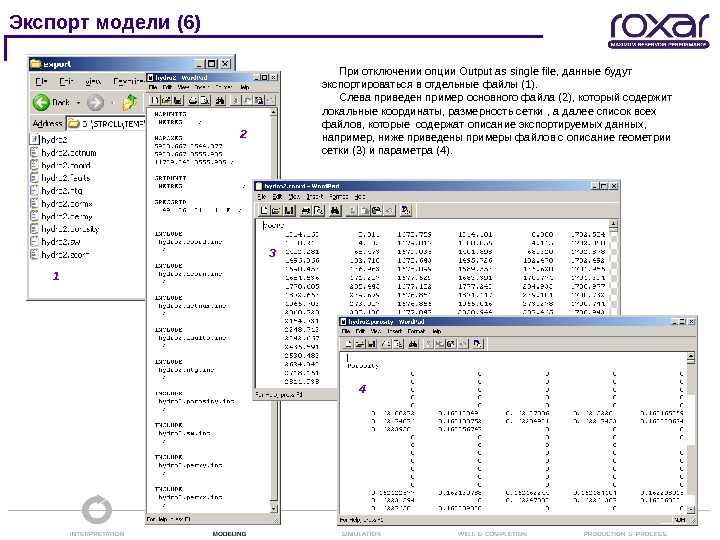
Task: Open File menu in export window
Action: (x=41, y=81)
